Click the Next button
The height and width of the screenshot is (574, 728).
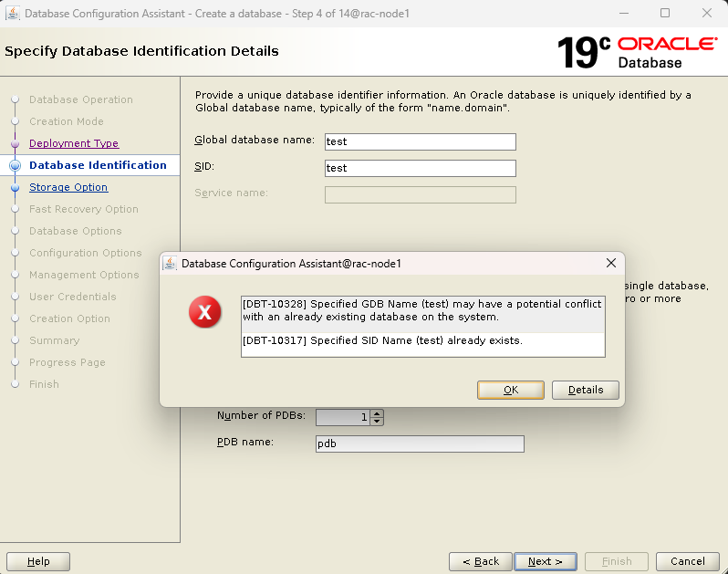tap(546, 561)
